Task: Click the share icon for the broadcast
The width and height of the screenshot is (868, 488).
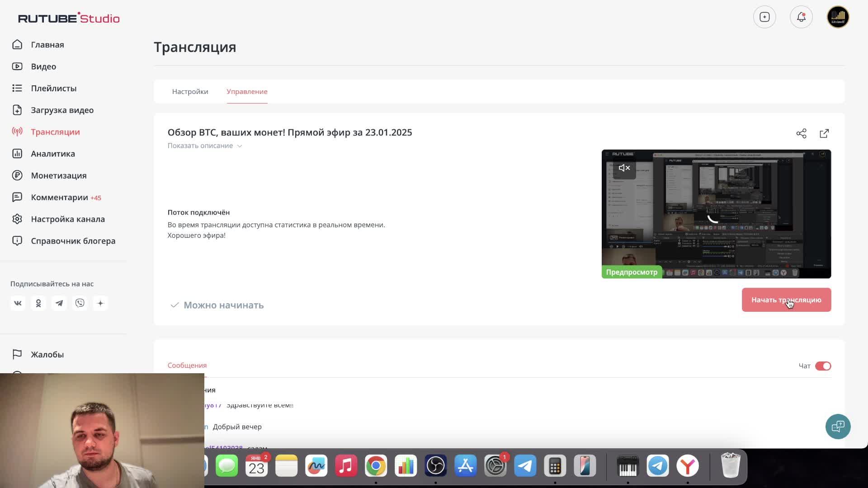Action: pyautogui.click(x=801, y=133)
